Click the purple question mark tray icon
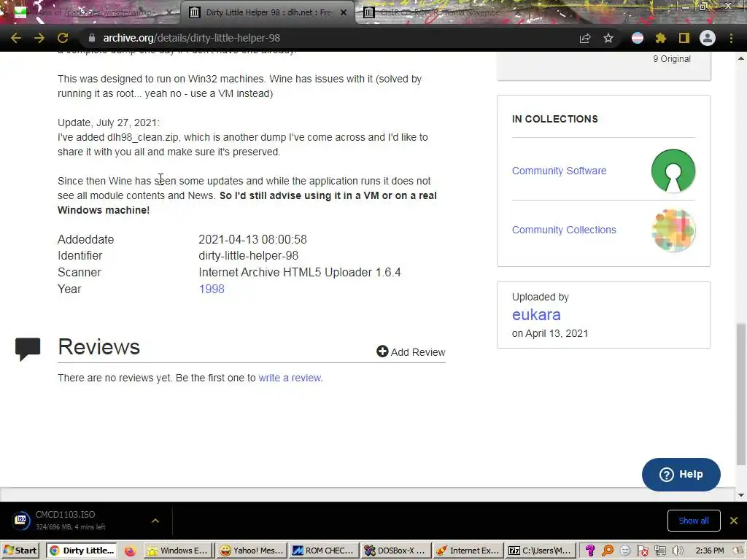 589,551
